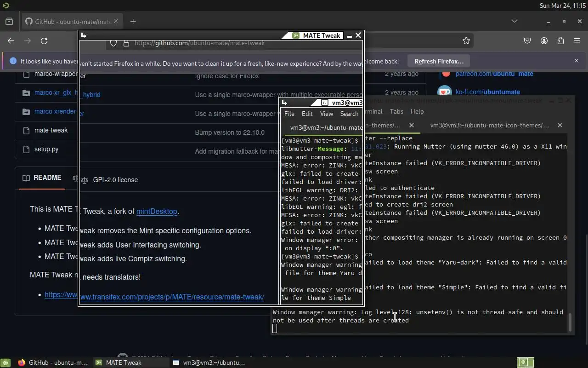Click the info icon in notification bar

(x=12, y=61)
